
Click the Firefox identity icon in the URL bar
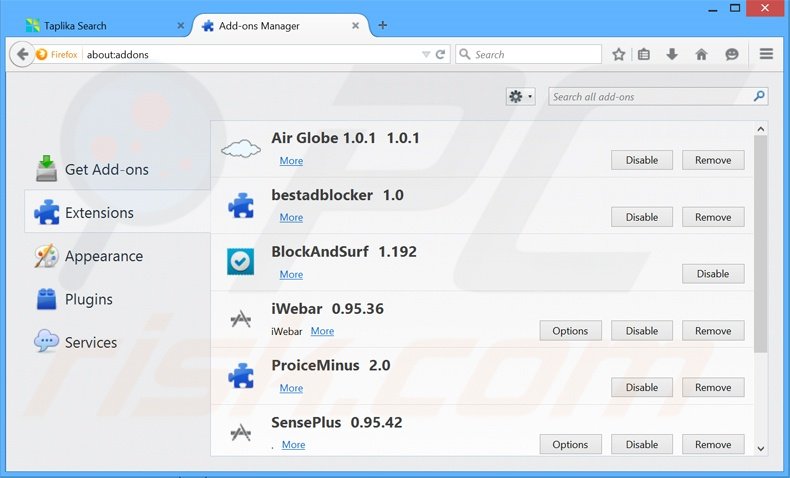(x=42, y=54)
